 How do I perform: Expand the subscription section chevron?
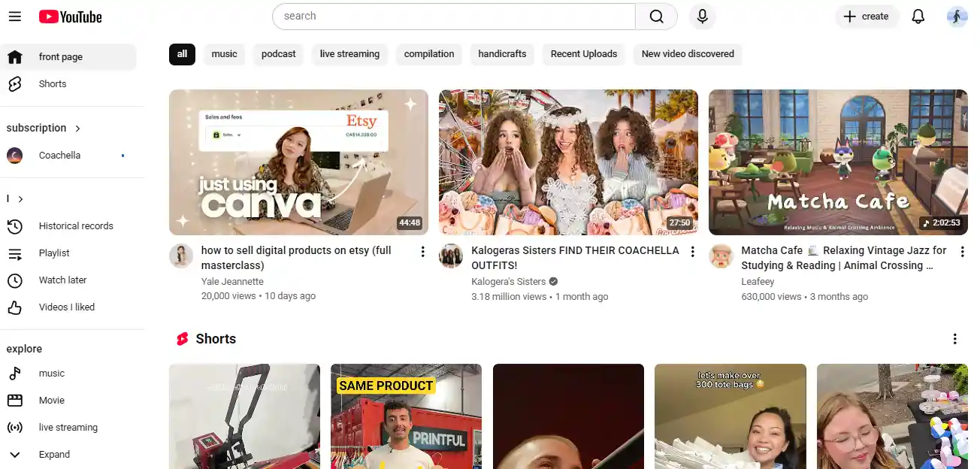77,129
